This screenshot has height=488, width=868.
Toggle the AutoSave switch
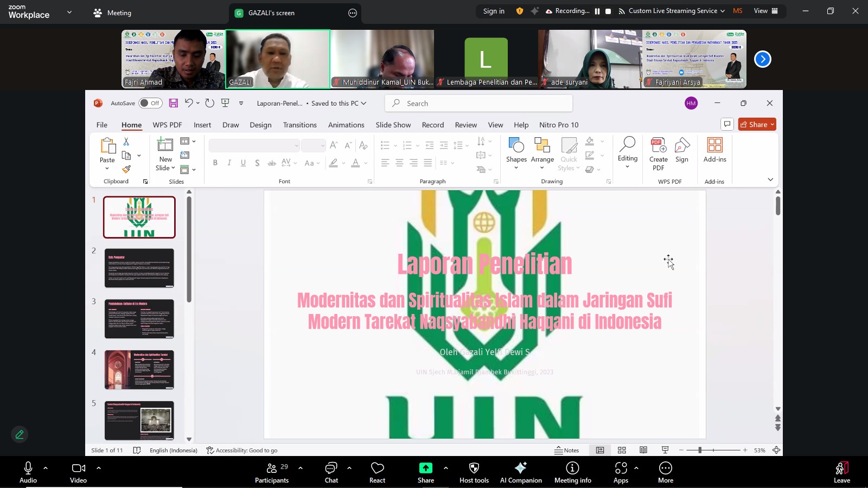point(150,103)
